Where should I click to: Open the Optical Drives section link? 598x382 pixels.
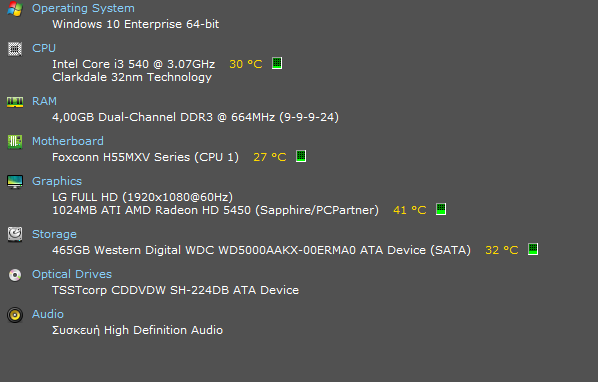(x=72, y=274)
